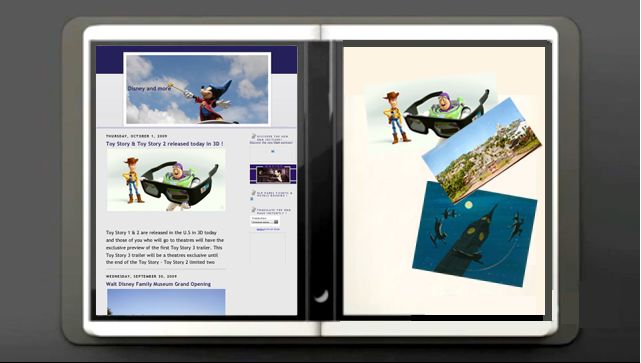
Task: Click the wrench icon beside the translate sidebar heading
Action: 253,210
